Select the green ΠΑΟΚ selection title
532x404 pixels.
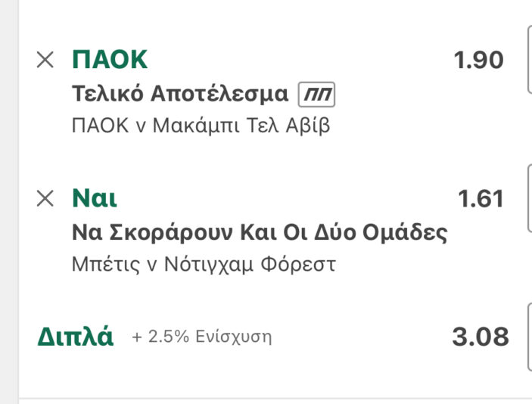110,60
